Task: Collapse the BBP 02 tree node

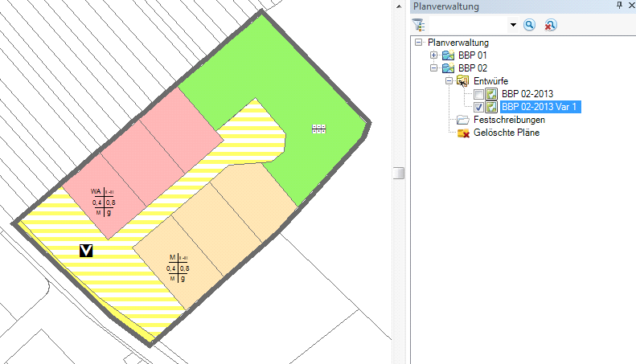Action: pos(434,68)
